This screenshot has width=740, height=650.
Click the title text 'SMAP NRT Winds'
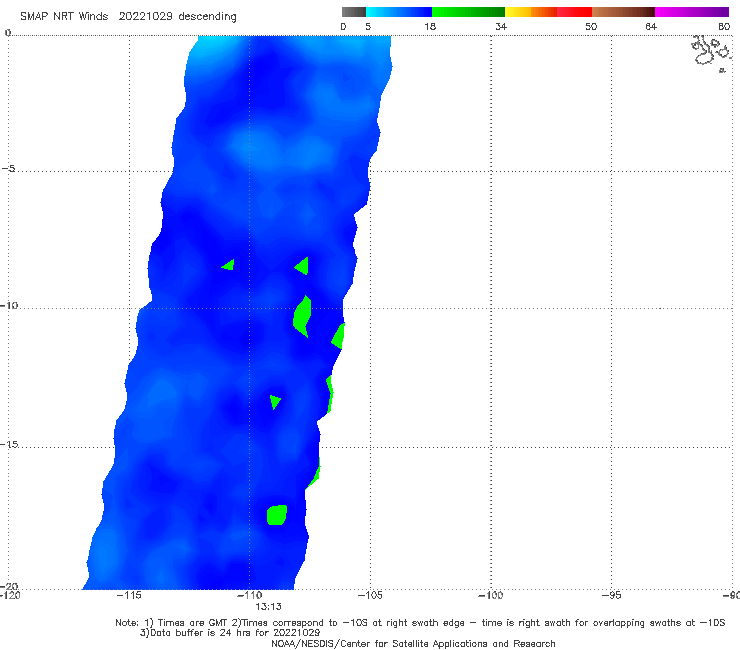[x=64, y=16]
